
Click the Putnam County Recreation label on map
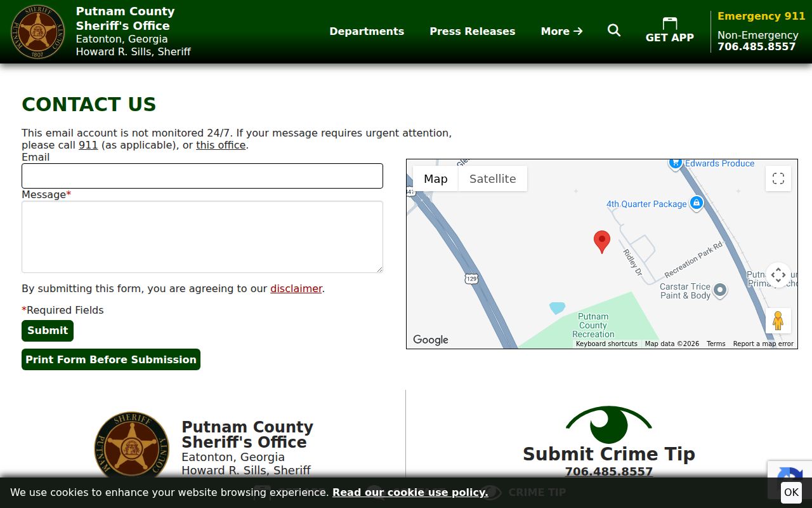[593, 325]
